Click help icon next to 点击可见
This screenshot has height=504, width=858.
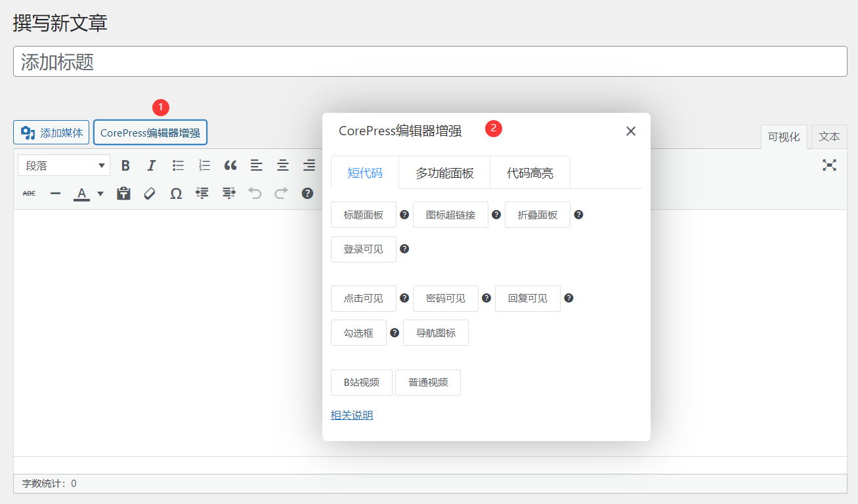pyautogui.click(x=404, y=298)
